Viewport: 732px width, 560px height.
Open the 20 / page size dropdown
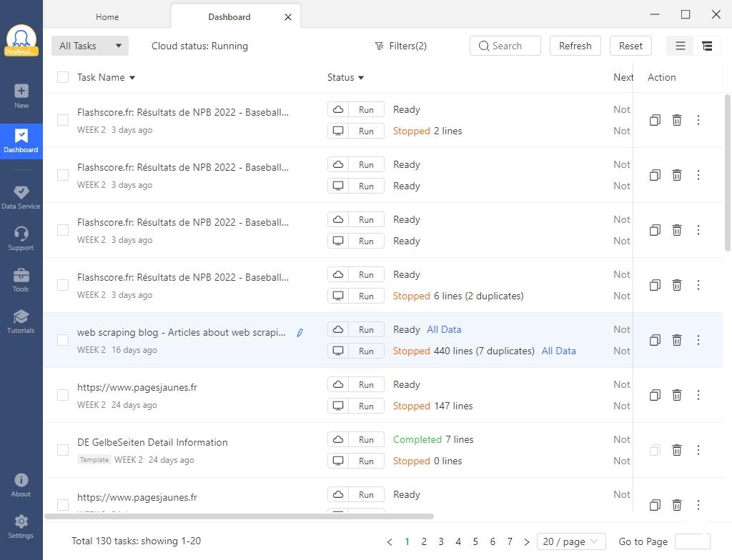571,541
